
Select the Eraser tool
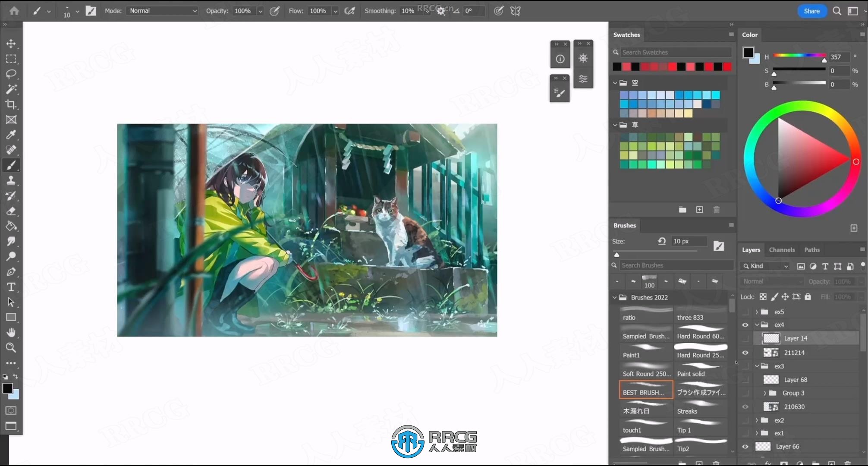(11, 211)
